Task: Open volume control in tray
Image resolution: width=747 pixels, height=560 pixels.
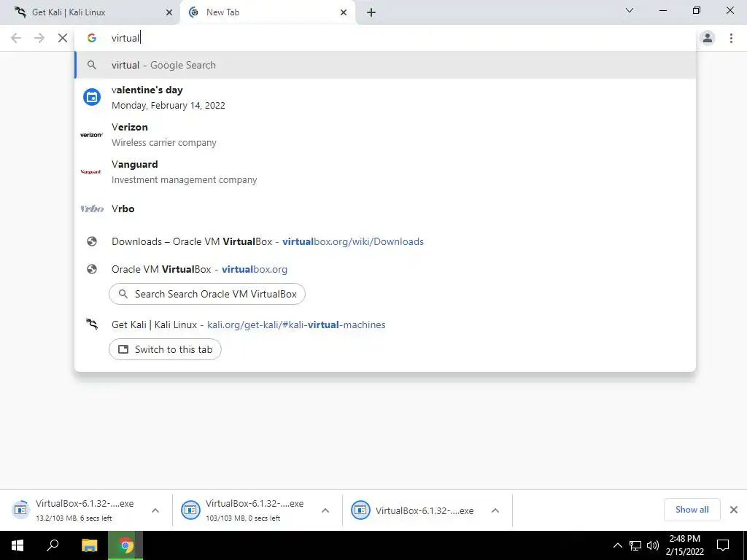Action: [653, 545]
